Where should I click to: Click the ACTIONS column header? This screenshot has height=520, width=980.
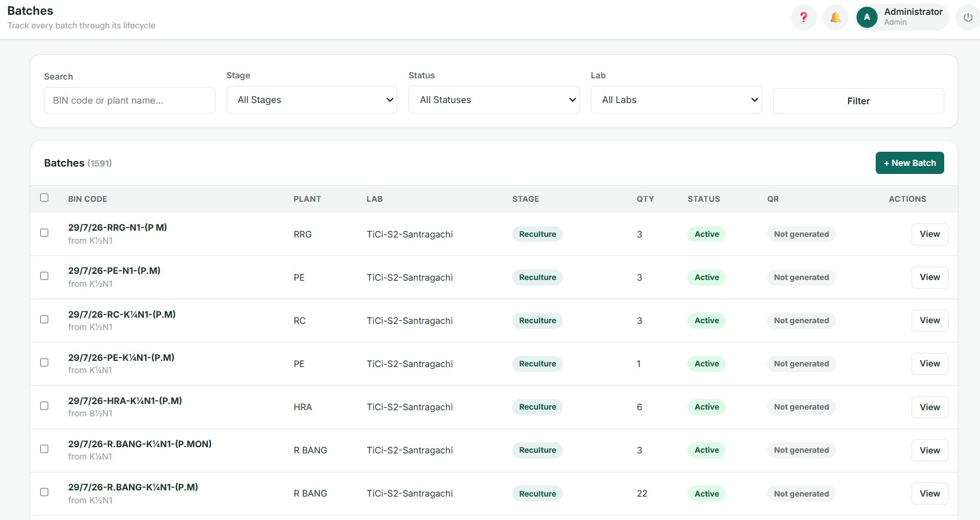click(907, 199)
